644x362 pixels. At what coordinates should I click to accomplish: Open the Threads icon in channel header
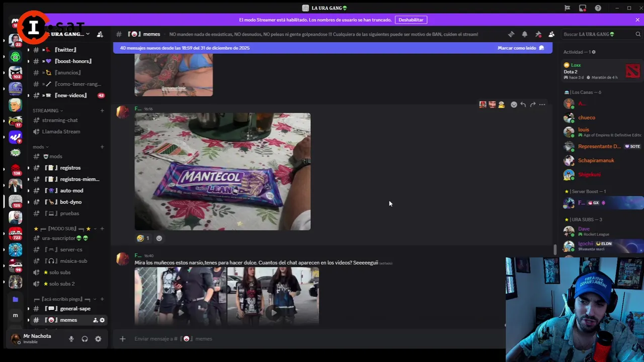point(511,34)
